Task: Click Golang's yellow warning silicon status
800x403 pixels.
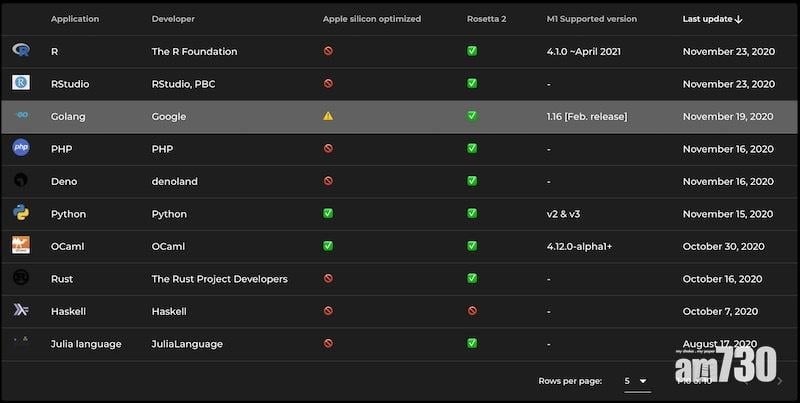Action: (328, 116)
